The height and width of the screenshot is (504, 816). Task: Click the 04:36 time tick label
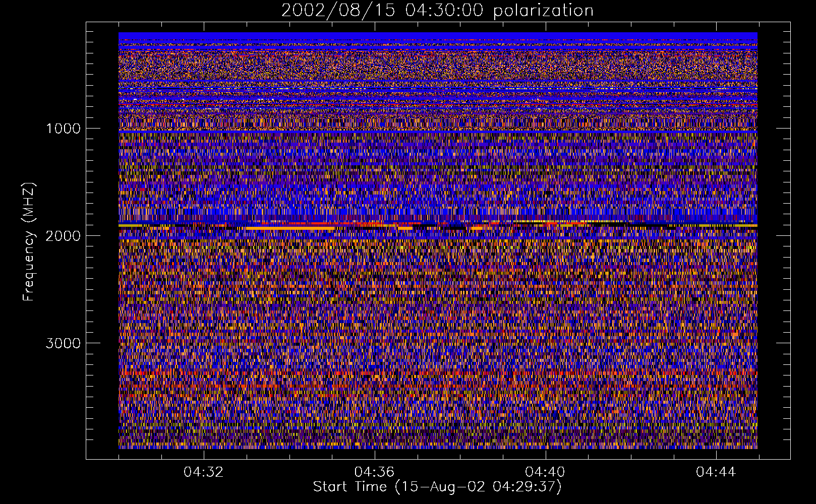click(374, 472)
